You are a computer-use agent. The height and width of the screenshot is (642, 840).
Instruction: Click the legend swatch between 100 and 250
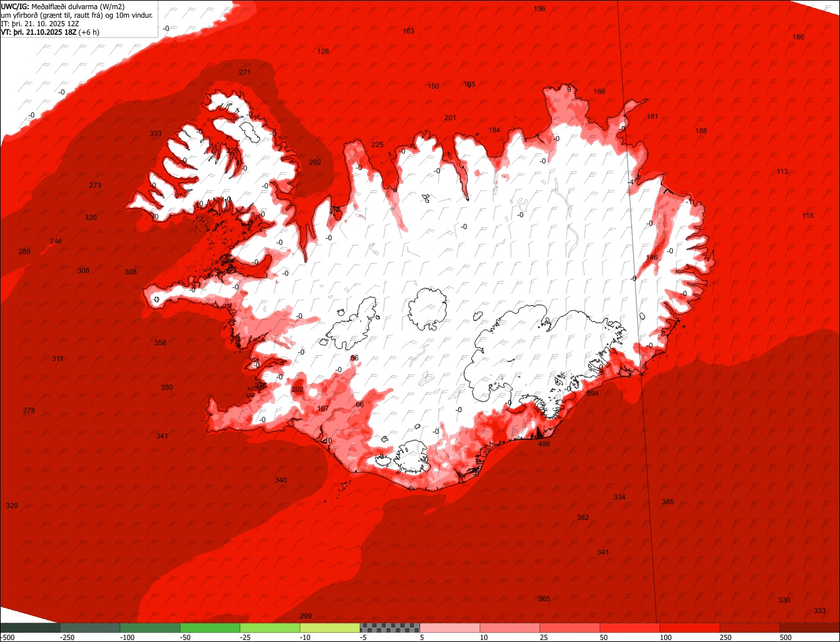tap(690, 628)
